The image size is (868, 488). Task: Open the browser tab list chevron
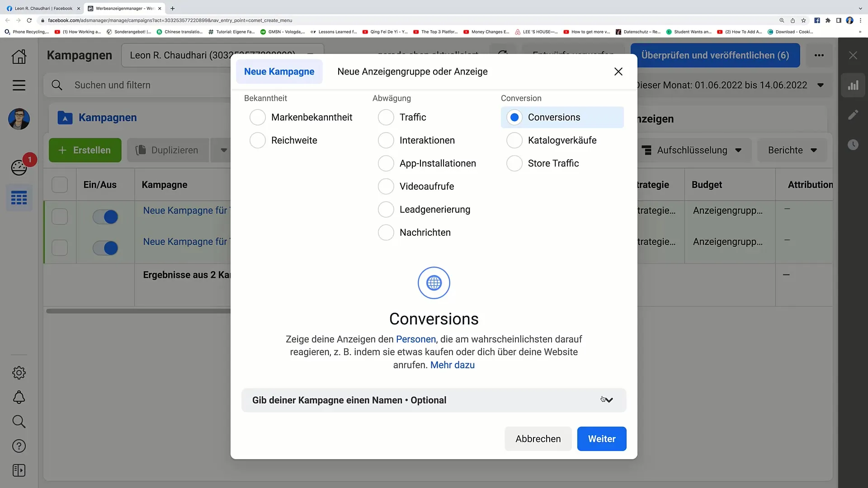point(860,9)
